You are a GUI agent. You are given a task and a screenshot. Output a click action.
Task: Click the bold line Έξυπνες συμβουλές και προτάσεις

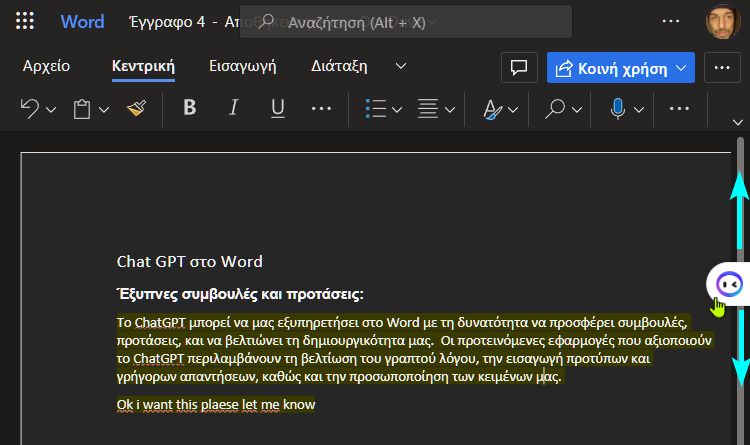coord(240,294)
